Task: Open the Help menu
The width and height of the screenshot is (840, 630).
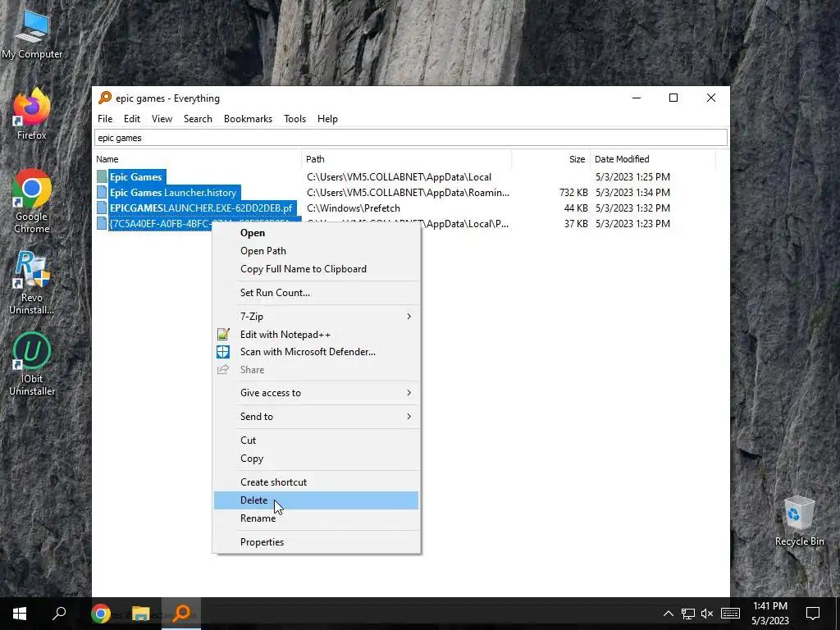Action: (327, 119)
